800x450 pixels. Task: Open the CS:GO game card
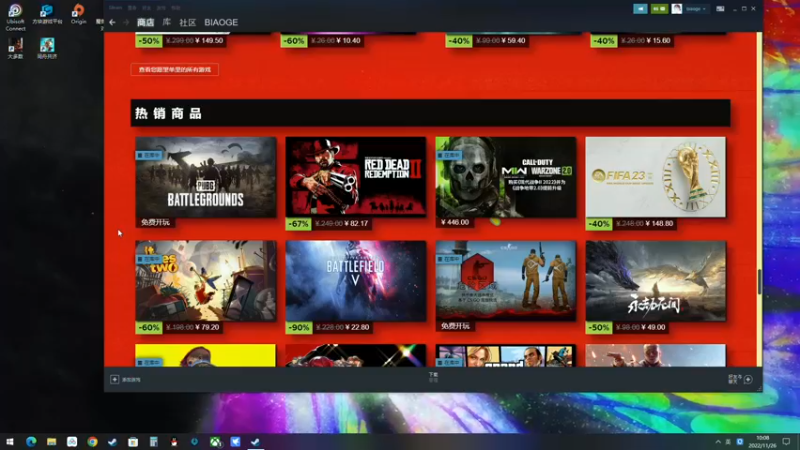coord(506,281)
